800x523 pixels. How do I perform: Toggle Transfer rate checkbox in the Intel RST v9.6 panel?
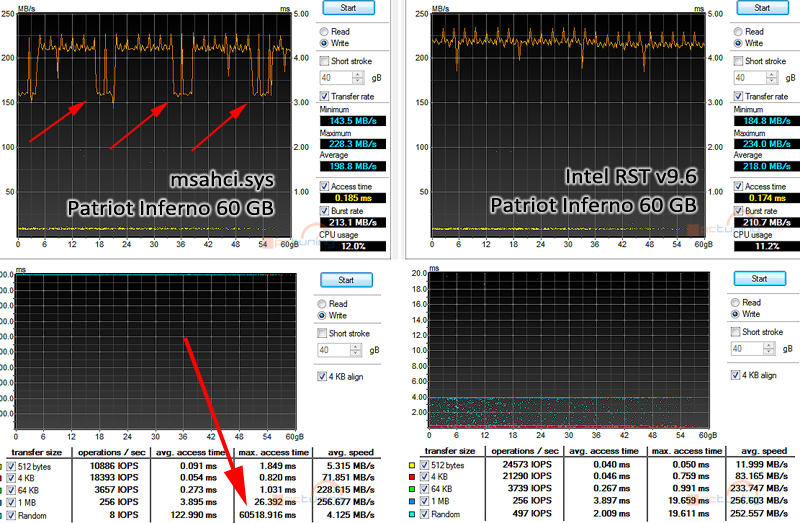click(x=738, y=96)
